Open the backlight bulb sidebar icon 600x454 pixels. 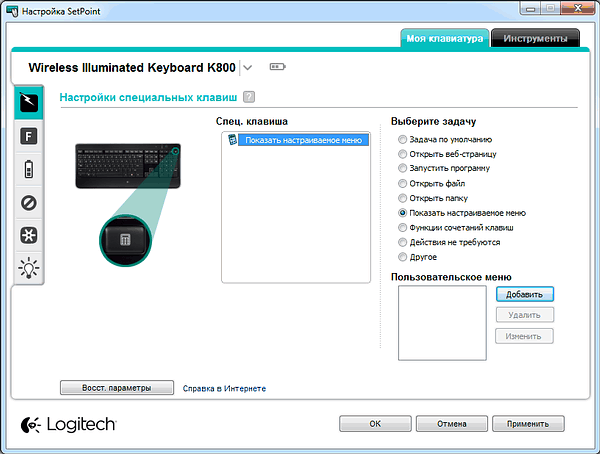(x=29, y=268)
